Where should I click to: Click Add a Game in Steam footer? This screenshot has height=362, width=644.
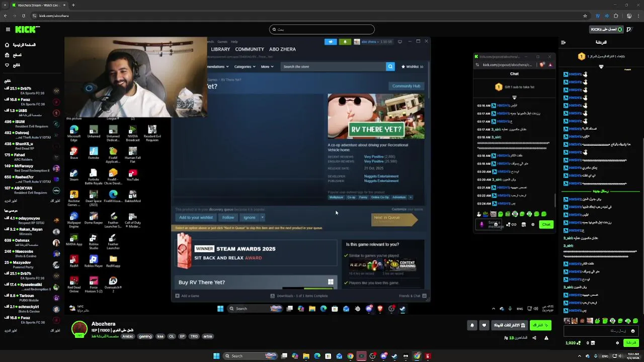click(187, 296)
